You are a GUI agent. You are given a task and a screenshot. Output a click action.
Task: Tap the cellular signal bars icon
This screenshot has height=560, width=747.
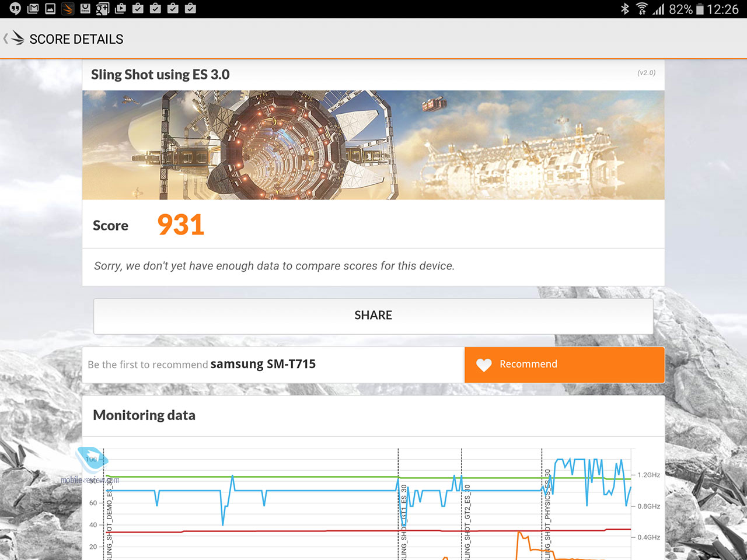(659, 9)
